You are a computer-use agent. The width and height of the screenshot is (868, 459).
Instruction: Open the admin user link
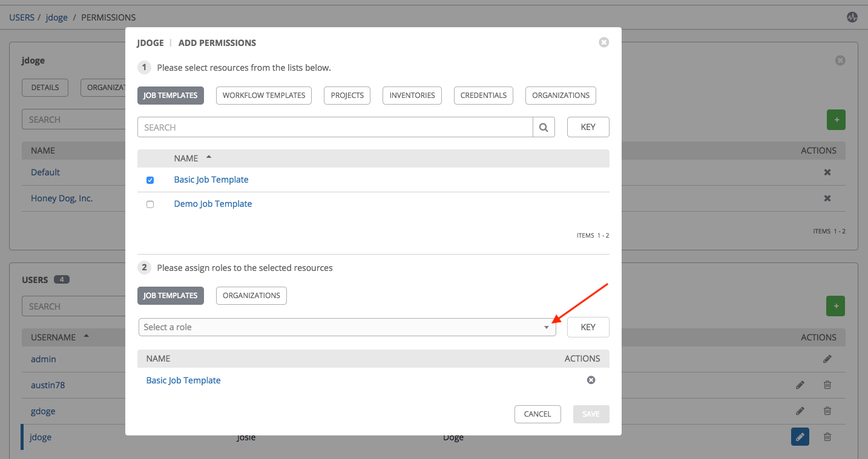click(44, 359)
